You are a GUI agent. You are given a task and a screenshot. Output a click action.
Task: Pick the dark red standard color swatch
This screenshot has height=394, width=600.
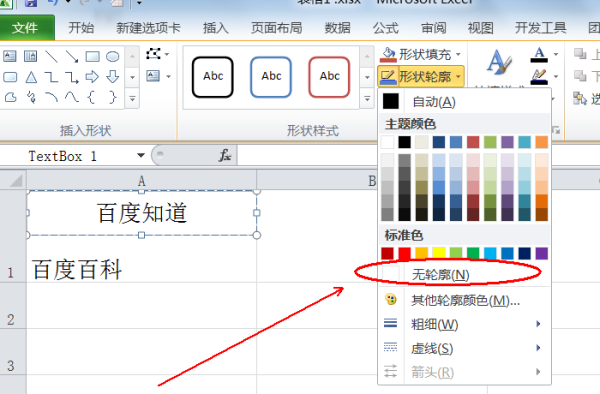387,253
